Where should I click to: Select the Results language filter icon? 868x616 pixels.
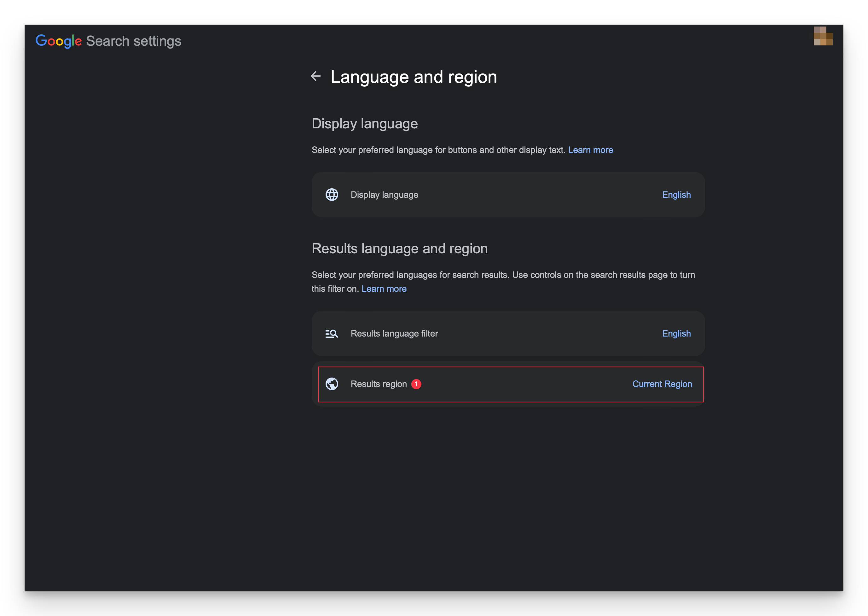pyautogui.click(x=331, y=333)
